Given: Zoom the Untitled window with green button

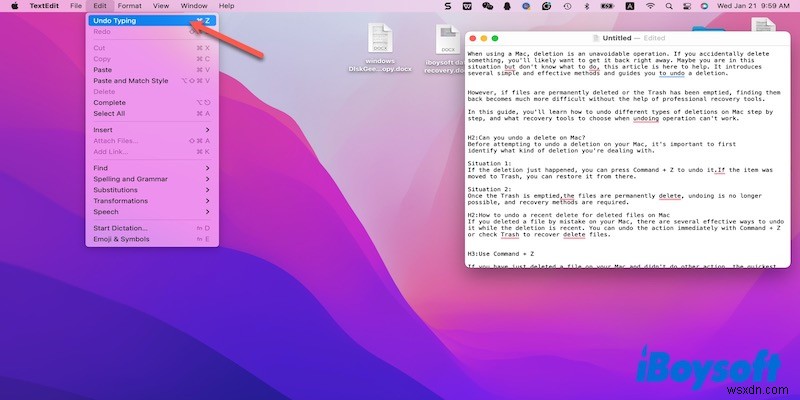Looking at the screenshot, I should (x=495, y=38).
